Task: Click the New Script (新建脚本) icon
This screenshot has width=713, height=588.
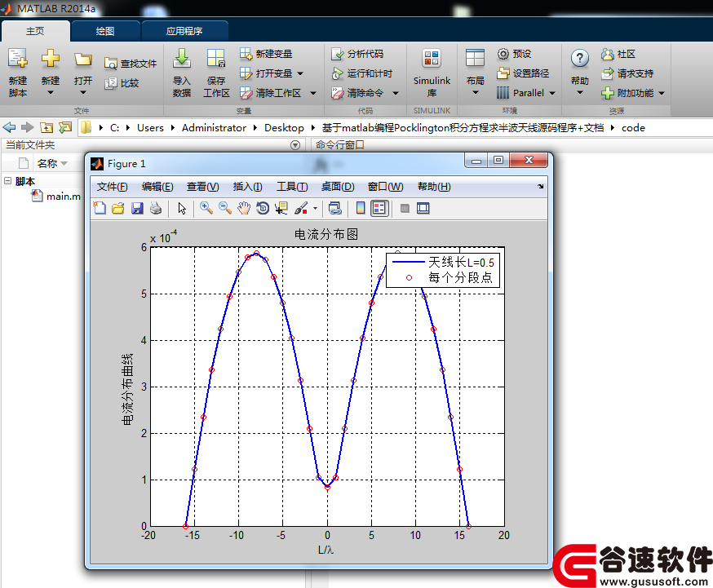Action: point(18,58)
